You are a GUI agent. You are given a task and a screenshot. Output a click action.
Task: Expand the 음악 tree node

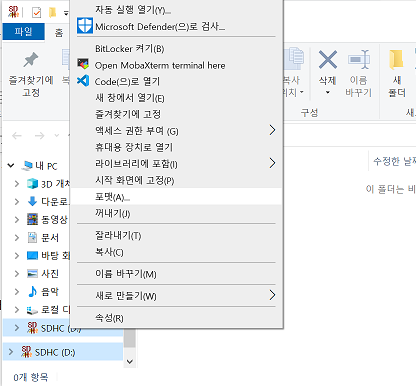(17, 291)
